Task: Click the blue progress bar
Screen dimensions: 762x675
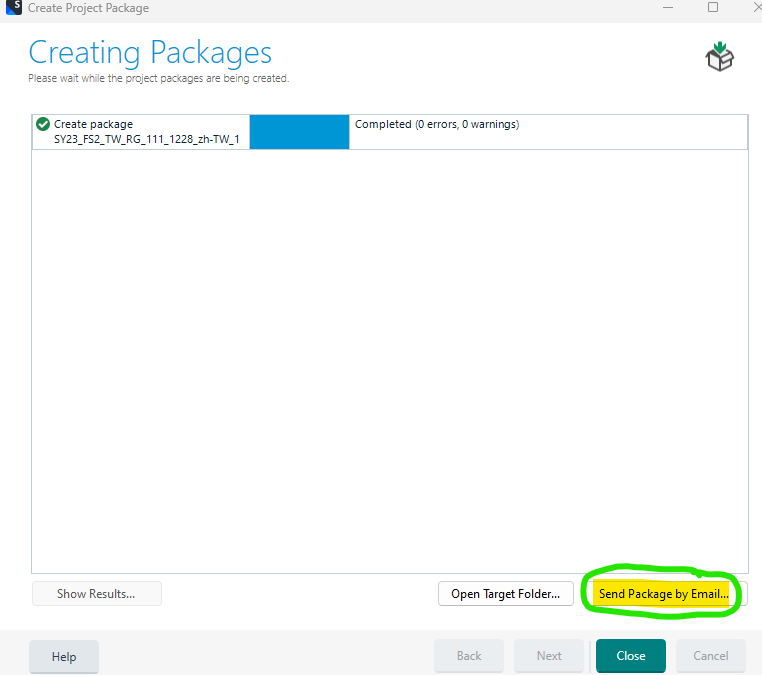Action: click(299, 132)
